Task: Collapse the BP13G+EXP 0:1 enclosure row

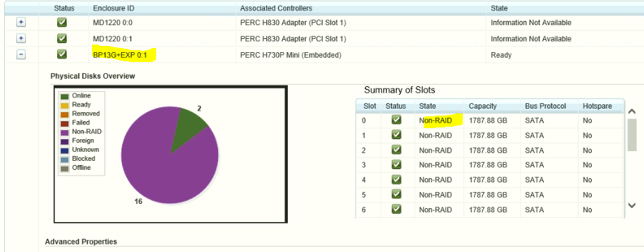Action: (x=21, y=54)
